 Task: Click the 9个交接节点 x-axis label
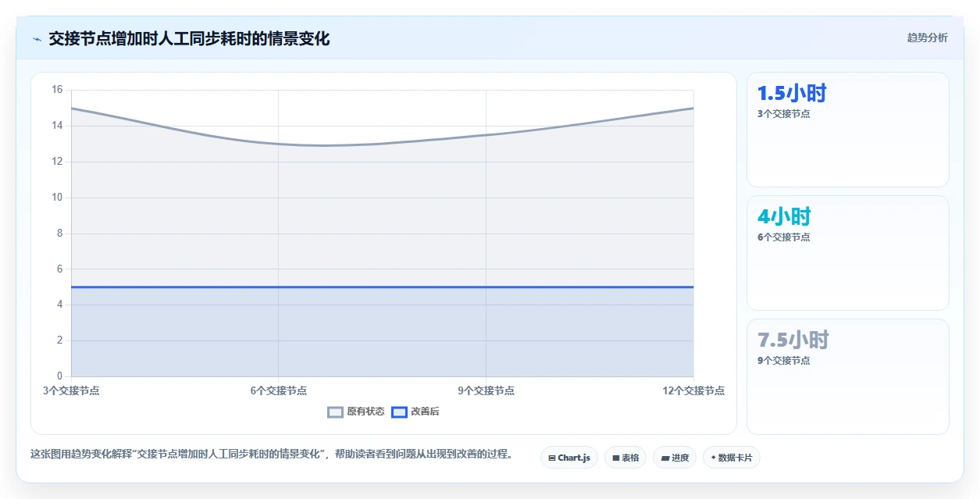[486, 390]
